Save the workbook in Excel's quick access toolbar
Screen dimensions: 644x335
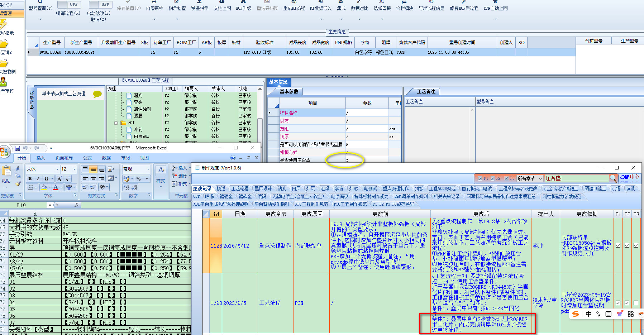(17, 148)
